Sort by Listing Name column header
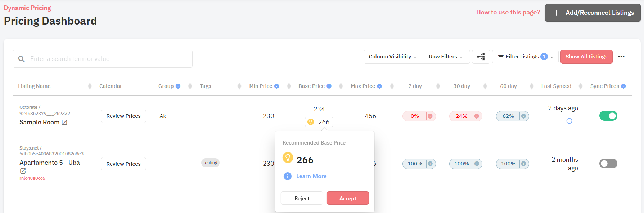Image resolution: width=644 pixels, height=213 pixels. (35, 86)
